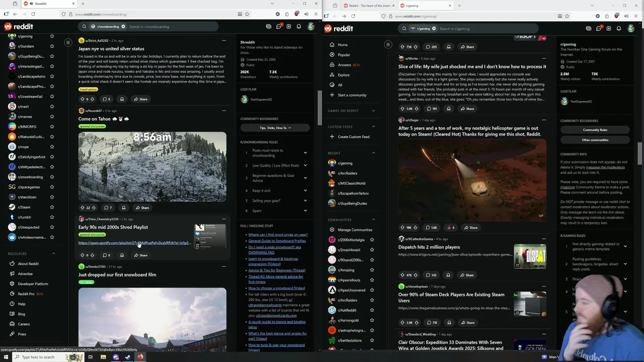Upvote the Slice of life wife post
The height and width of the screenshot is (362, 644).
pos(402,109)
